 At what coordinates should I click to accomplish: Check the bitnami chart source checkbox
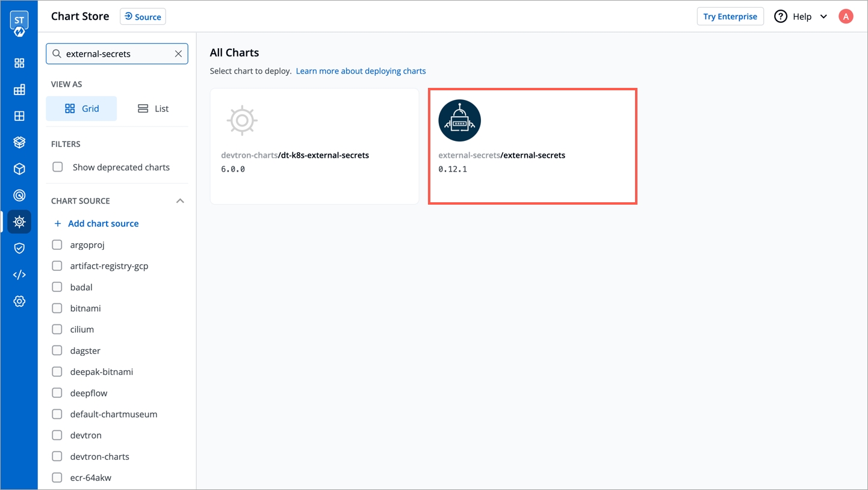point(57,308)
